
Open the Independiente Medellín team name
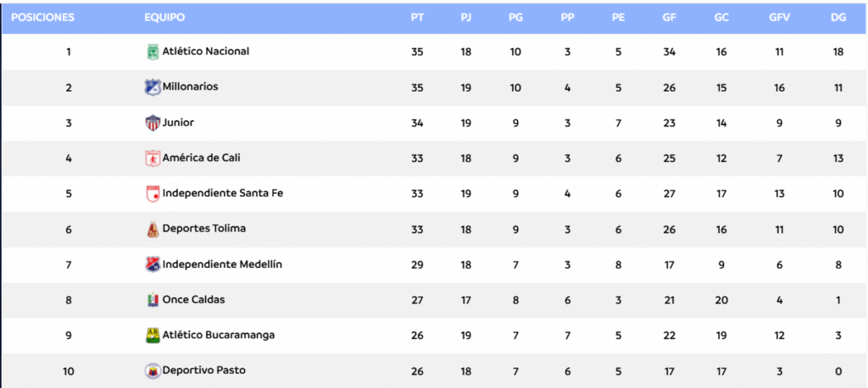pos(223,264)
